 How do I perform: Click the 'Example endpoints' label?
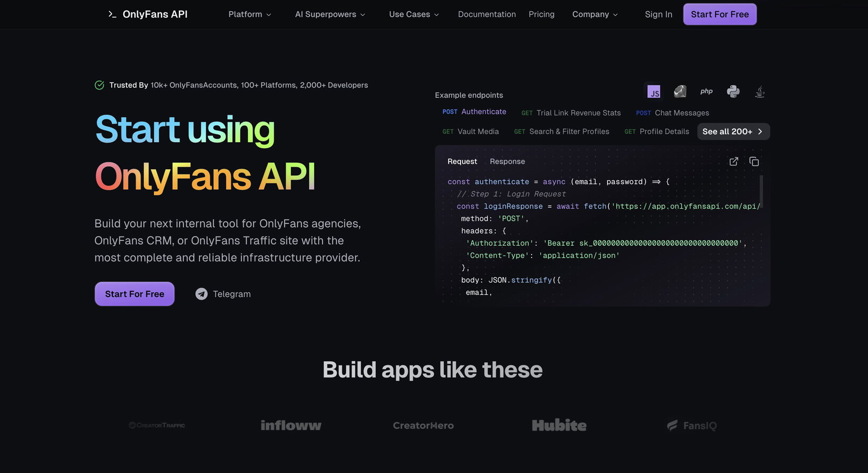[x=469, y=95]
